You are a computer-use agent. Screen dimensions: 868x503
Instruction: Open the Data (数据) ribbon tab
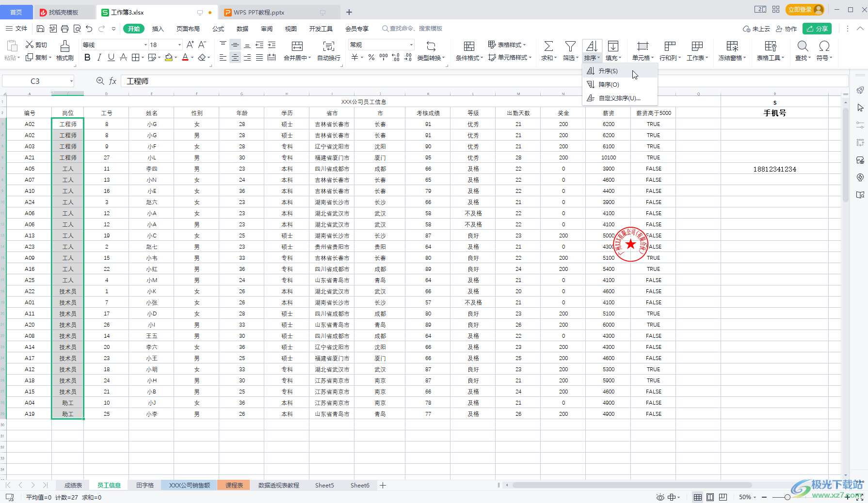[242, 29]
